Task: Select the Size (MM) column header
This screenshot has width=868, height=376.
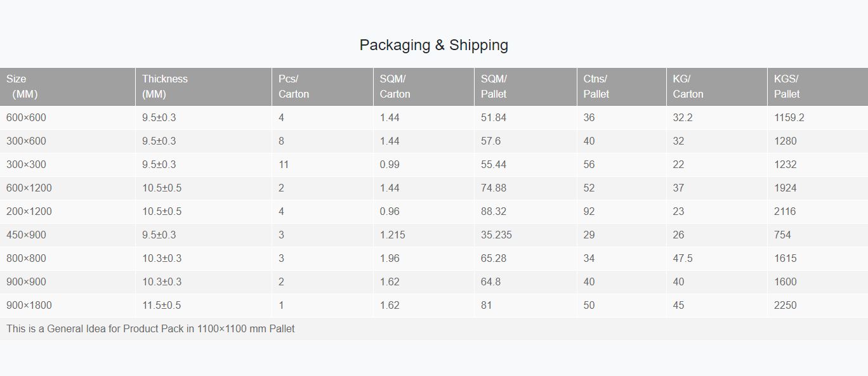Action: tap(68, 87)
